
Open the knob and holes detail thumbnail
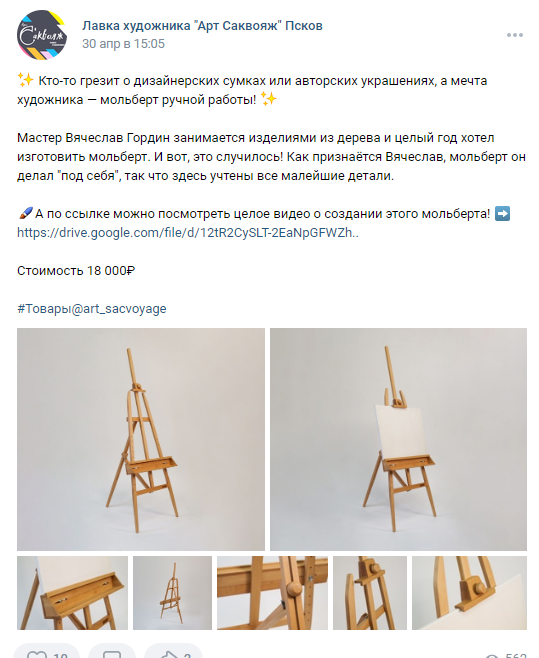pyautogui.click(x=272, y=593)
